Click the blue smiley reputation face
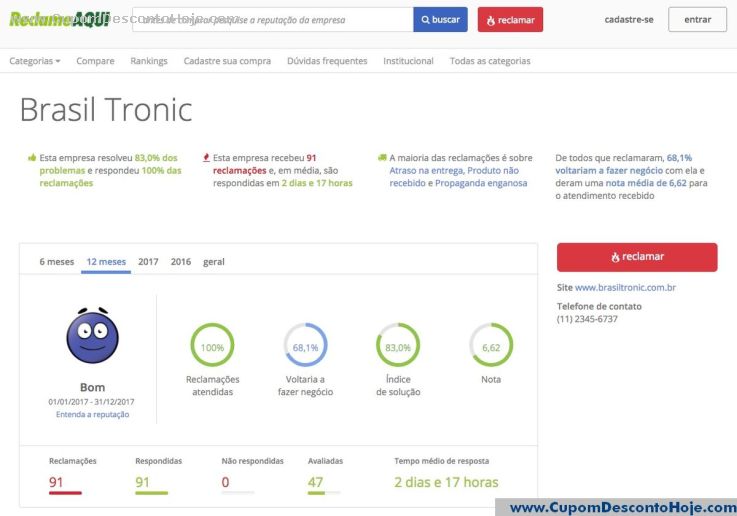The image size is (737, 516). 93,336
